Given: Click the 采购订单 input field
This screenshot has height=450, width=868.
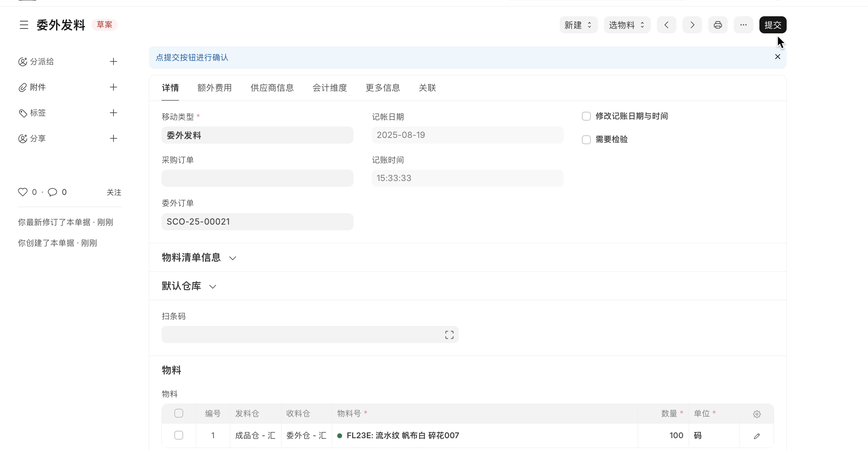Looking at the screenshot, I should [257, 178].
